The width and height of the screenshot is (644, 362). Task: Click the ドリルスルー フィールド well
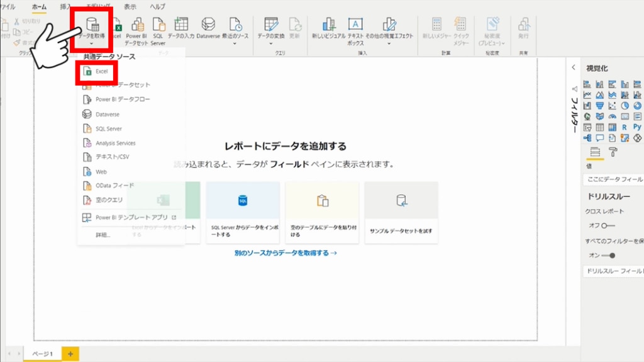tap(613, 271)
